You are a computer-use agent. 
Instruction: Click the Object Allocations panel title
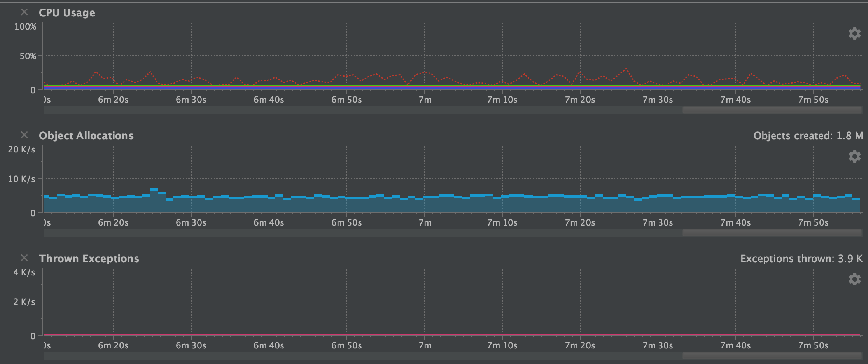[86, 136]
